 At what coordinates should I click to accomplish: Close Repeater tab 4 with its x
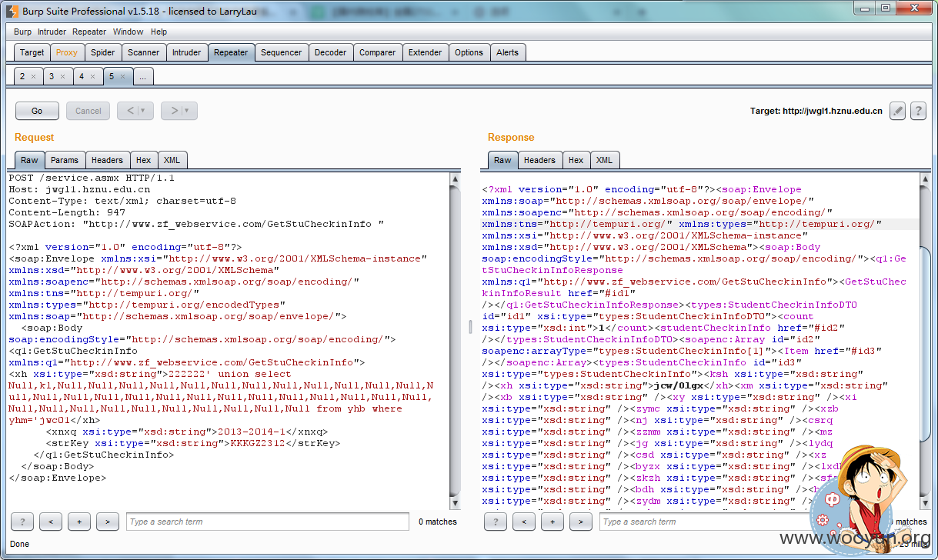92,77
